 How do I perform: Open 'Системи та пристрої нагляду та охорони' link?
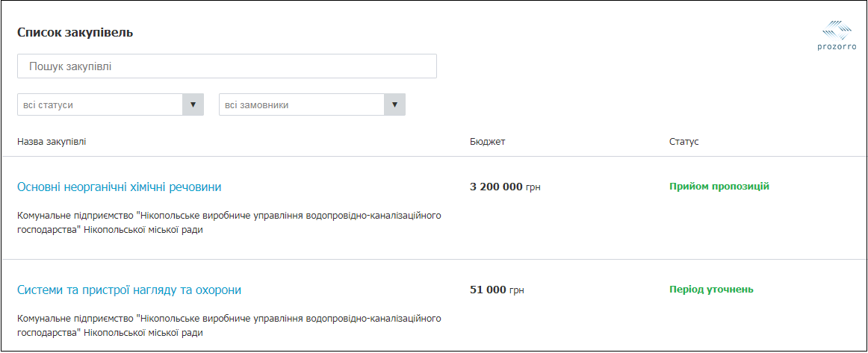[129, 290]
